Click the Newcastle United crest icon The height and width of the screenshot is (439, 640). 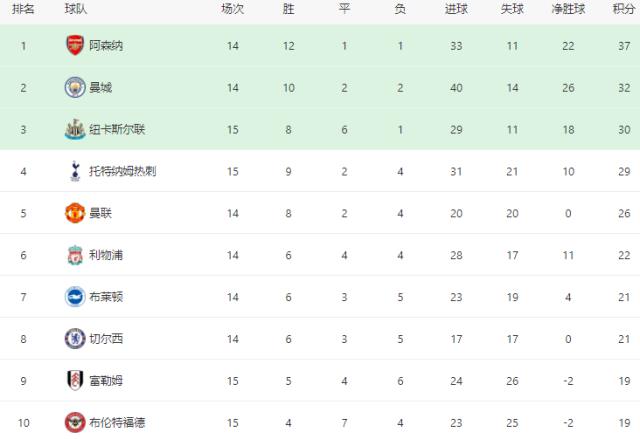click(x=75, y=129)
